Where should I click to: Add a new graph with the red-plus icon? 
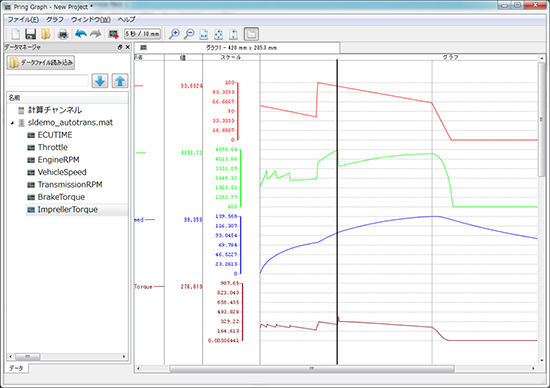(113, 34)
